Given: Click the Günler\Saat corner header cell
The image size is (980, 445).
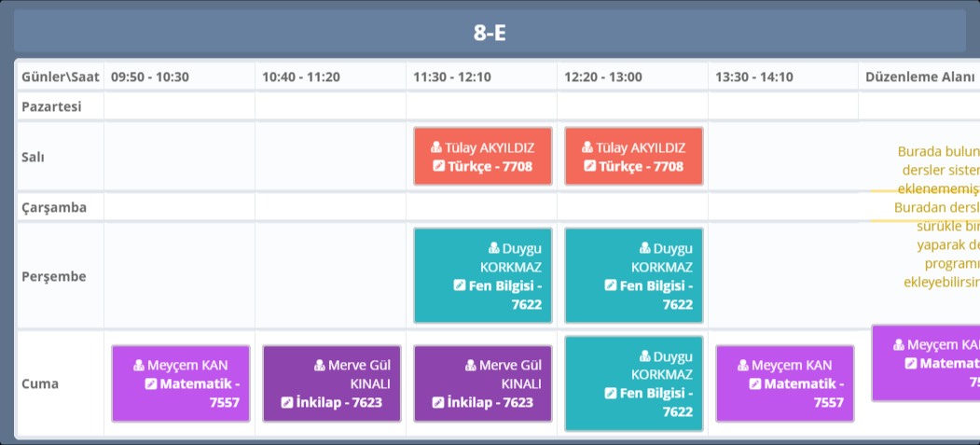Looking at the screenshot, I should (61, 76).
